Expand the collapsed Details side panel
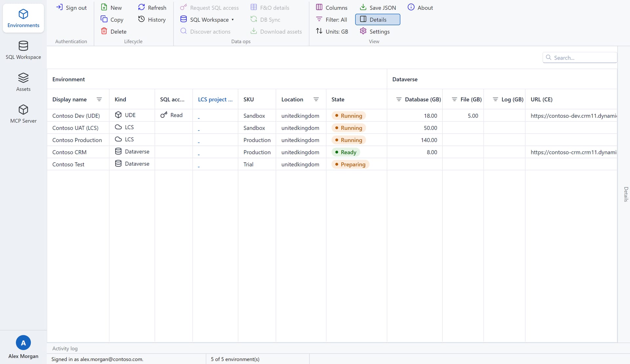This screenshot has height=364, width=630. 626,194
